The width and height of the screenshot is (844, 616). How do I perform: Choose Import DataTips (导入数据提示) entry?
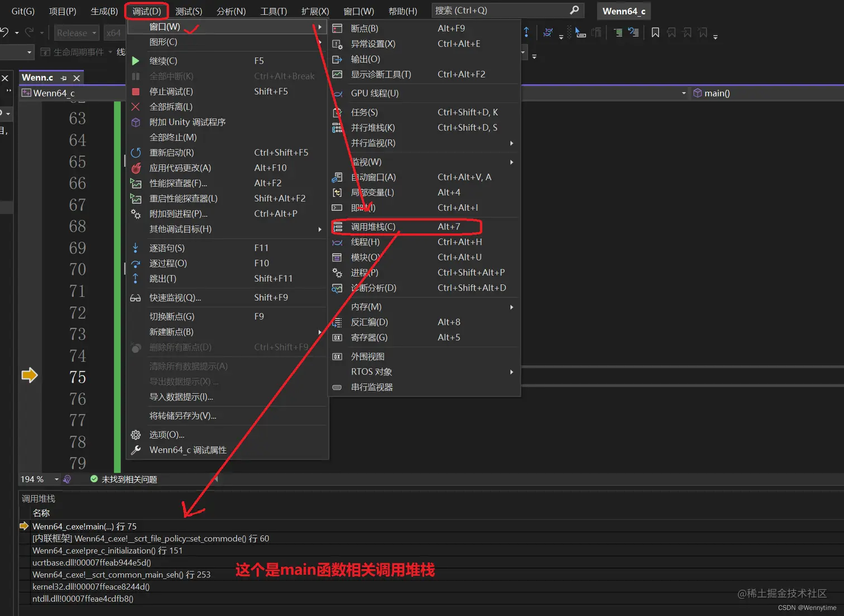pyautogui.click(x=227, y=397)
